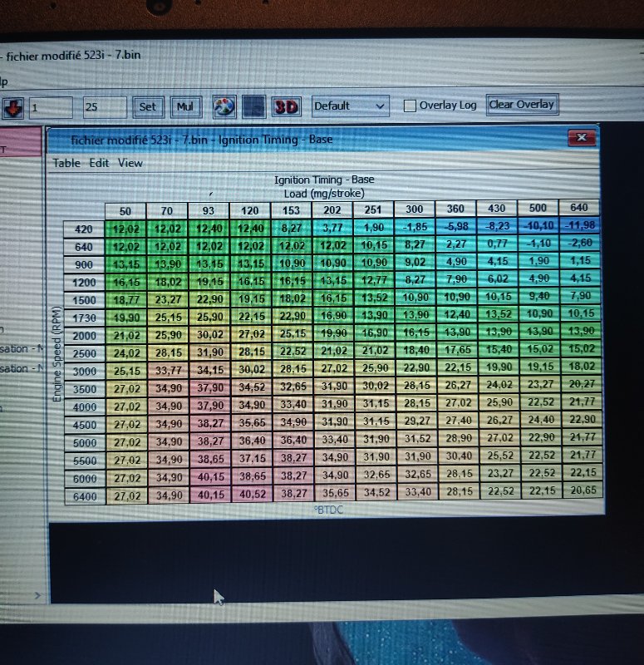644x665 pixels.
Task: Click the Set button
Action: tap(148, 107)
